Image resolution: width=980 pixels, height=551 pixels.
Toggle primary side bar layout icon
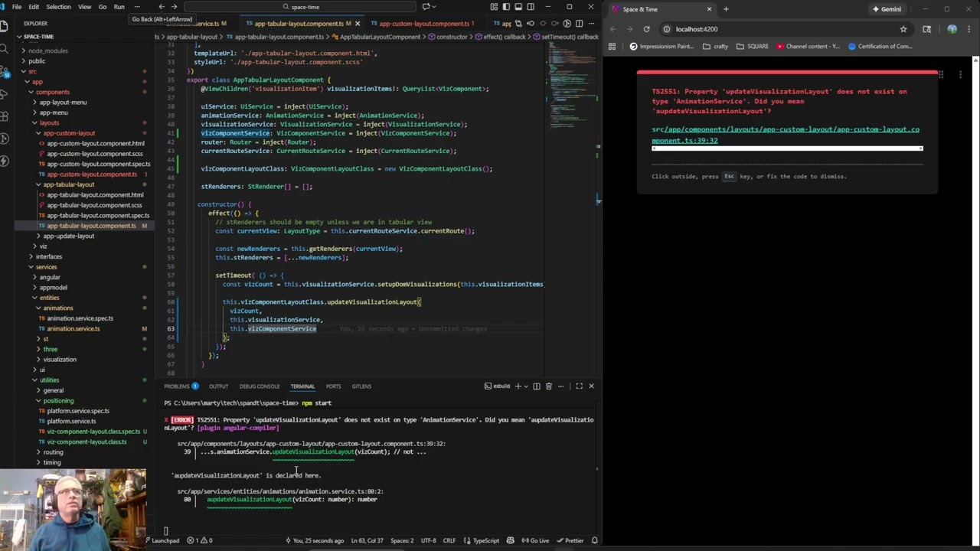(x=507, y=7)
